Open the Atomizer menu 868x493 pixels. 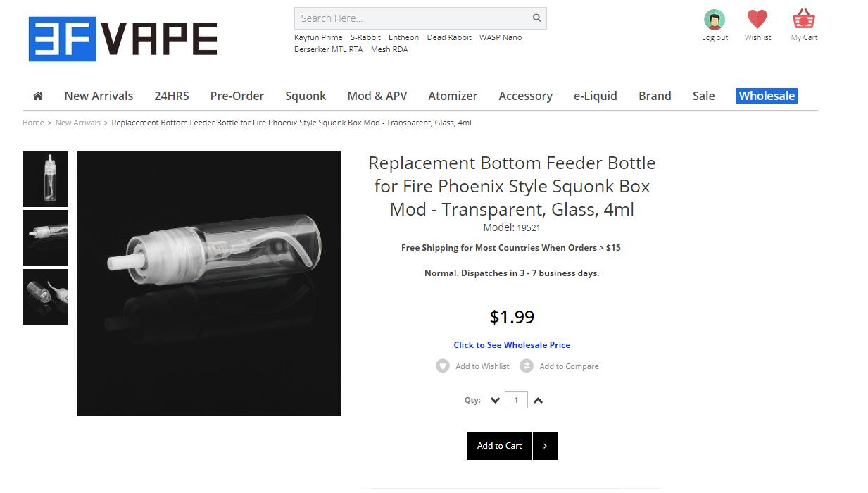click(453, 96)
